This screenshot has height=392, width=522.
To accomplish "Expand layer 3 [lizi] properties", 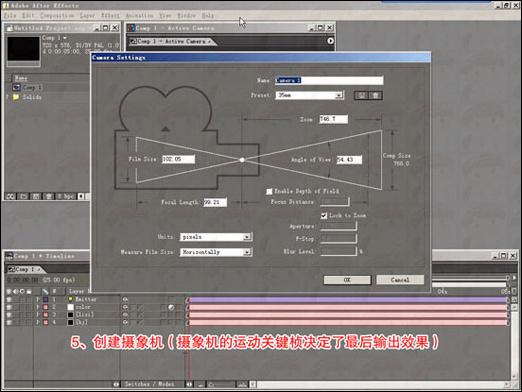I will coord(38,315).
